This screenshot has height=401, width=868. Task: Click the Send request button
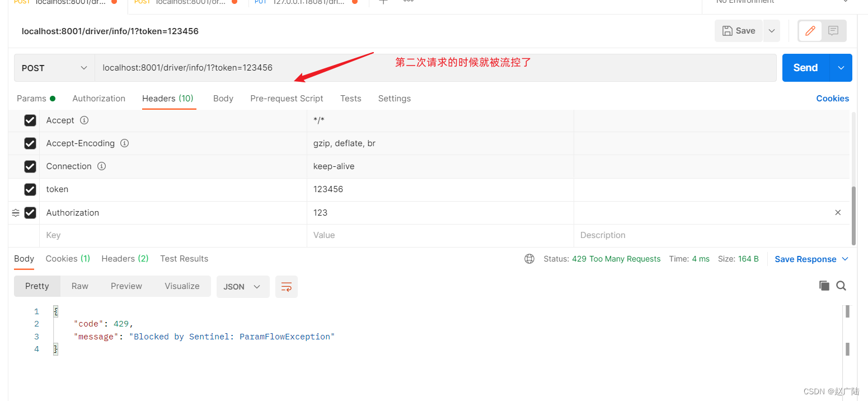pyautogui.click(x=805, y=68)
